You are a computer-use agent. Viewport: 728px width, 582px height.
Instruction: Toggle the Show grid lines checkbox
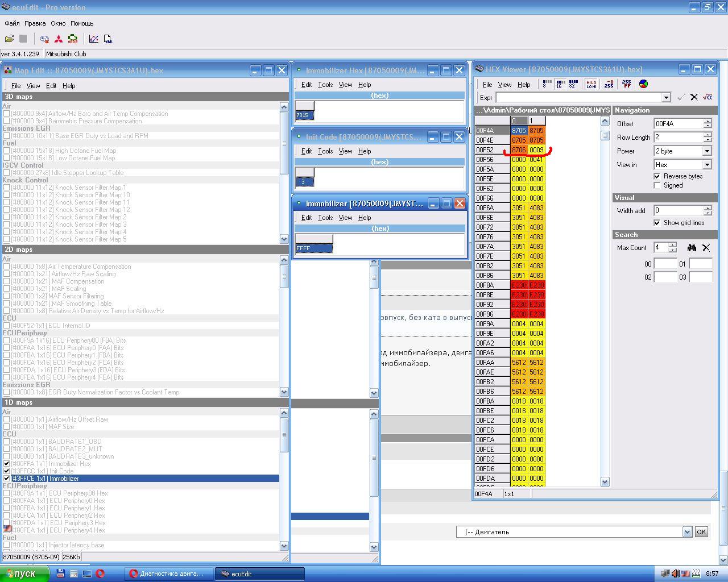(x=657, y=223)
